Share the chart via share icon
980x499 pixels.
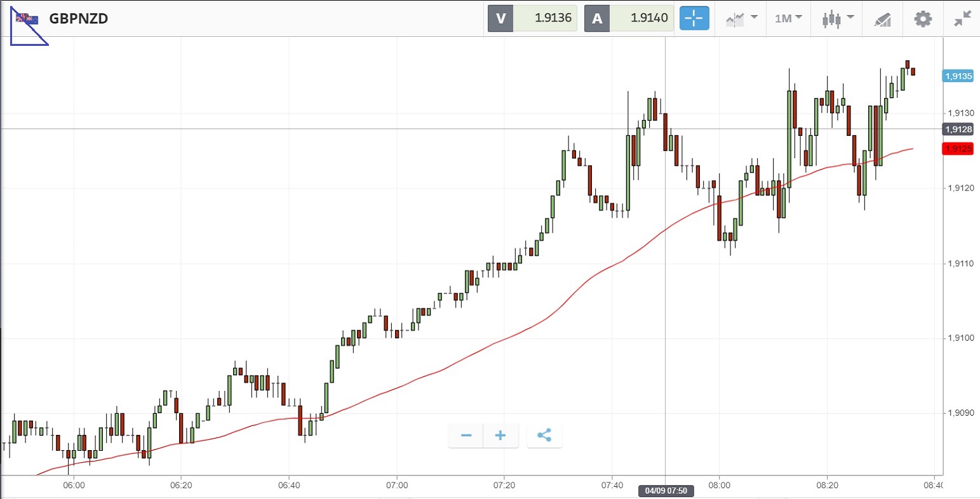[x=544, y=436]
